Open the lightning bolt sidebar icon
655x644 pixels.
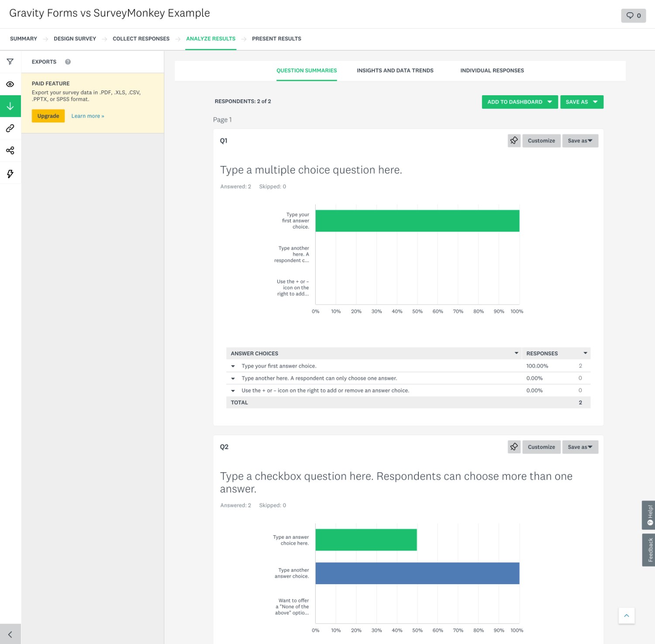point(10,173)
